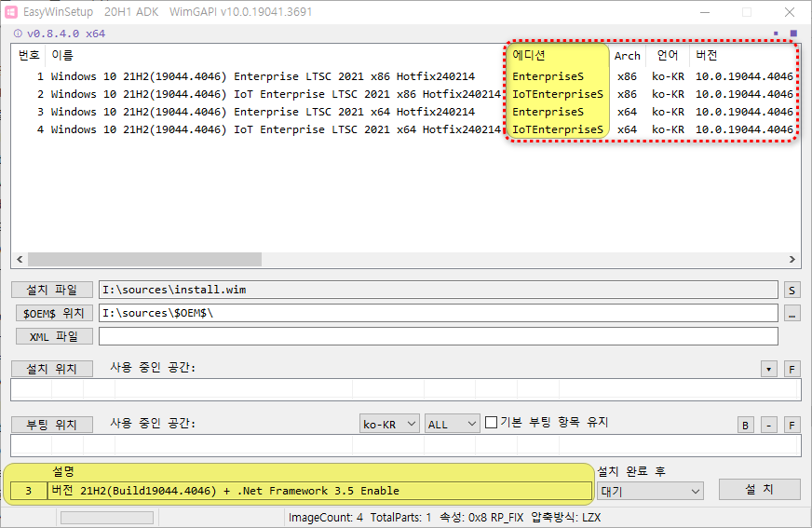The image size is (812, 528).
Task: Sort by the 번호 column header
Action: (29, 55)
